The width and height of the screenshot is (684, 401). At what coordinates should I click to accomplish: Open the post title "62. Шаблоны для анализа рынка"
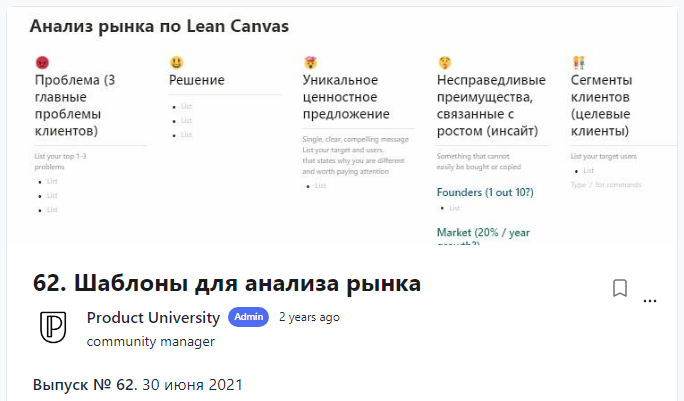[227, 284]
